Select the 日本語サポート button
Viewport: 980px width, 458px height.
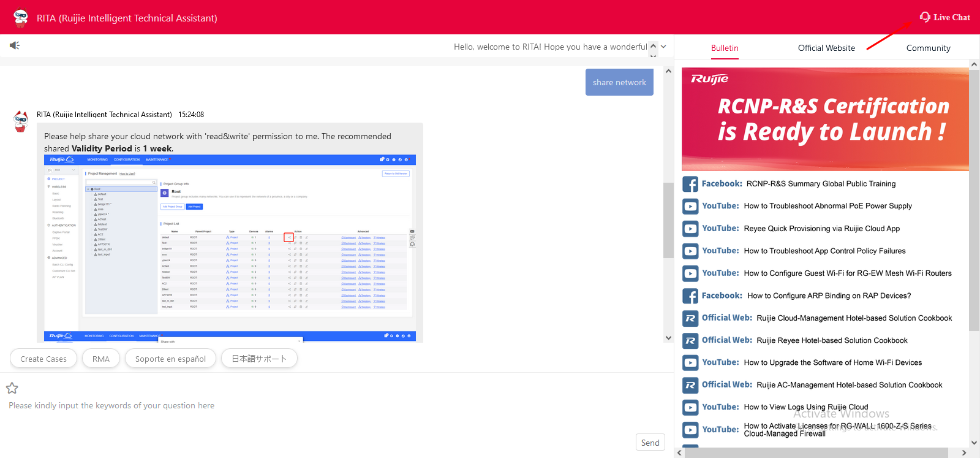[259, 359]
